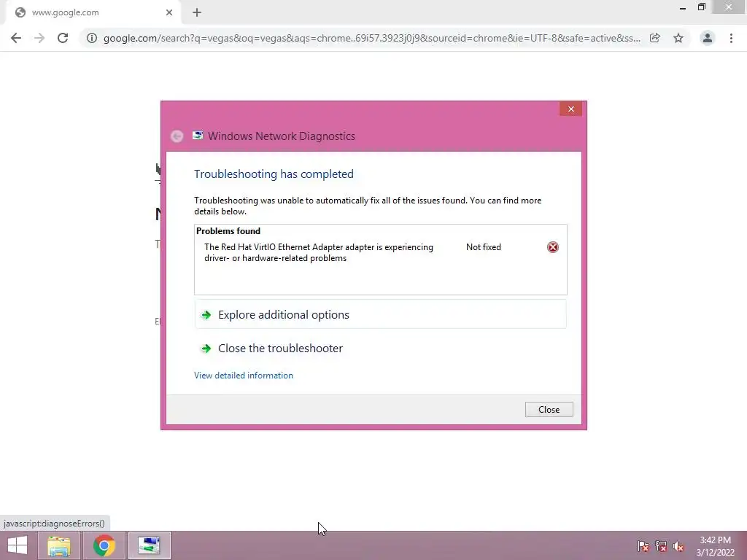Bookmark this page with the star icon

(x=678, y=38)
